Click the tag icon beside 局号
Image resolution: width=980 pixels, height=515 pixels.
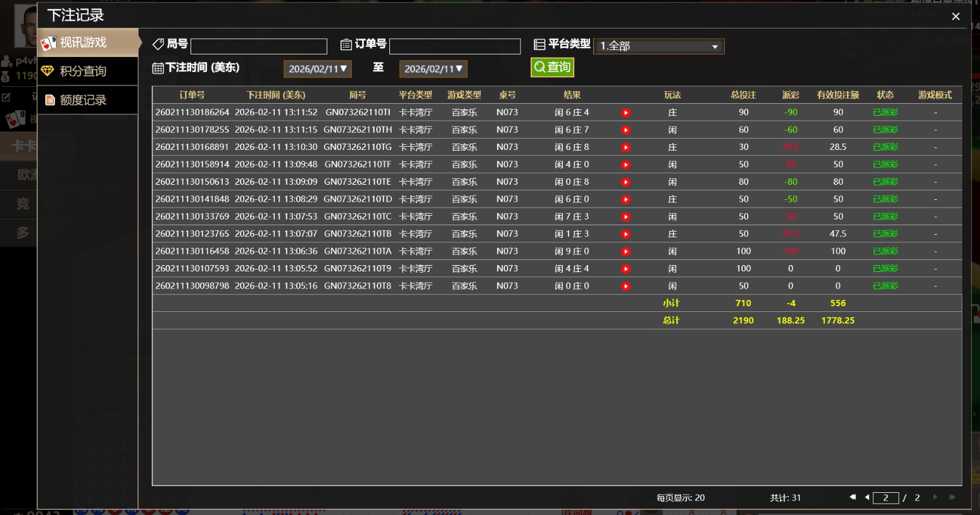coord(158,44)
